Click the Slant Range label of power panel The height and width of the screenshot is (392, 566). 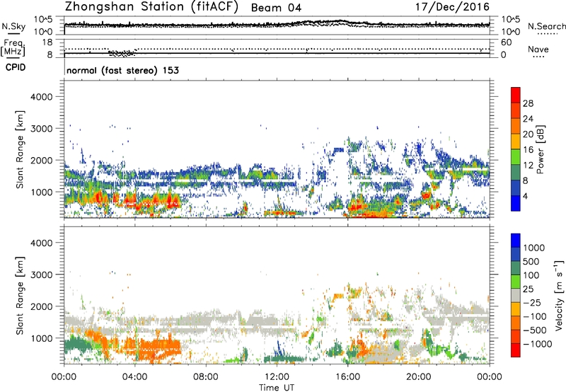(20, 149)
